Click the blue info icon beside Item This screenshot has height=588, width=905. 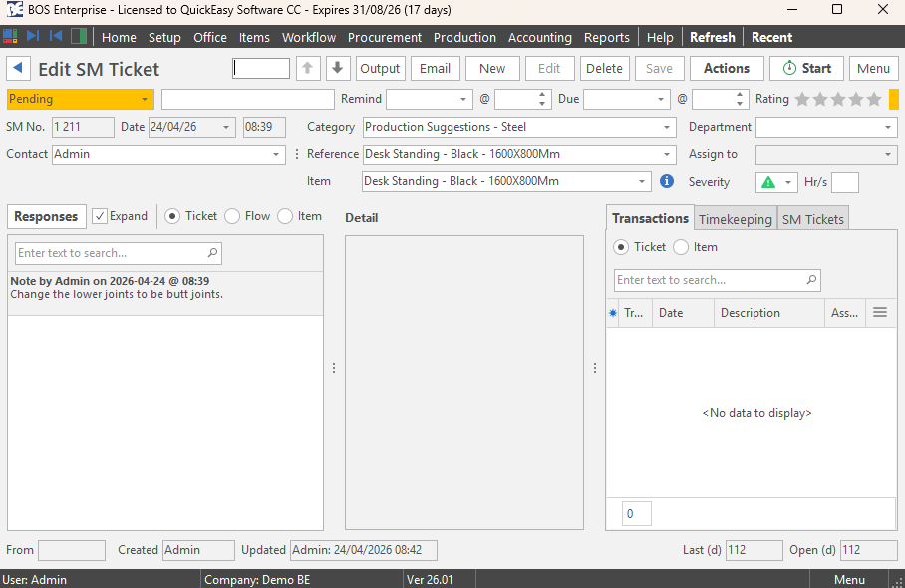pos(667,181)
